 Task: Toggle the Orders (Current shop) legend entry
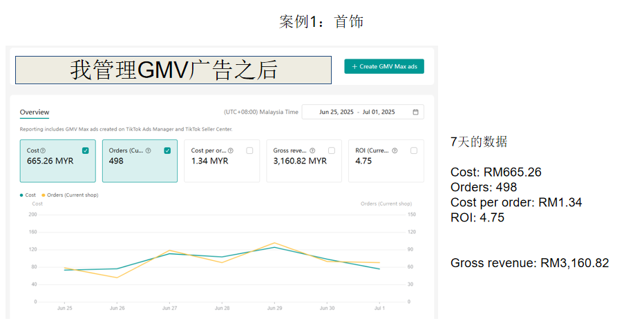coord(70,195)
